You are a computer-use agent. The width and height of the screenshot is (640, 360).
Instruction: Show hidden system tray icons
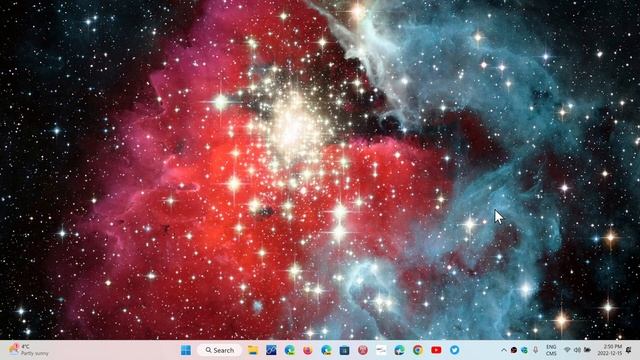(504, 350)
